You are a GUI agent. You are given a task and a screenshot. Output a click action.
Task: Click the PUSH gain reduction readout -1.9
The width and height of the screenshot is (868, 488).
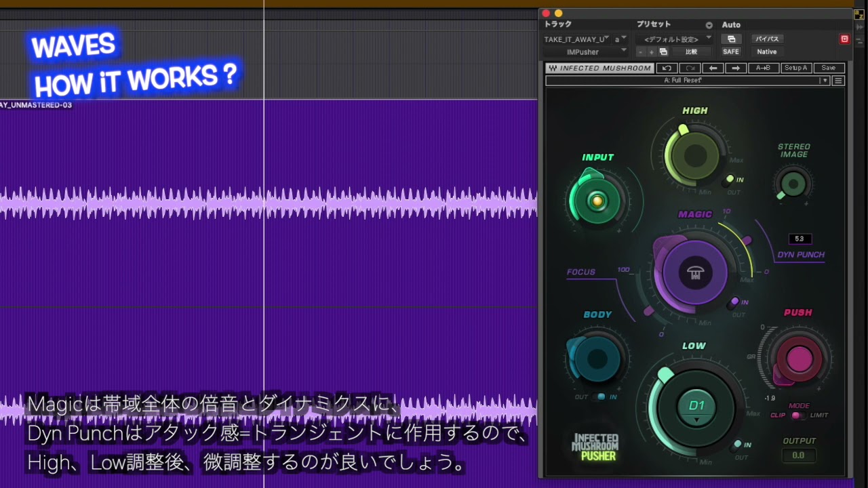[770, 399]
